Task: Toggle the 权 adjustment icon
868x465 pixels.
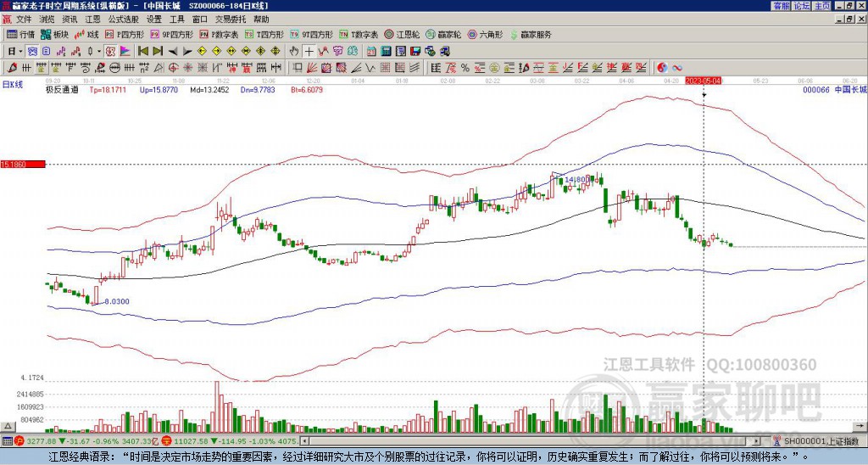Action: pos(110,51)
